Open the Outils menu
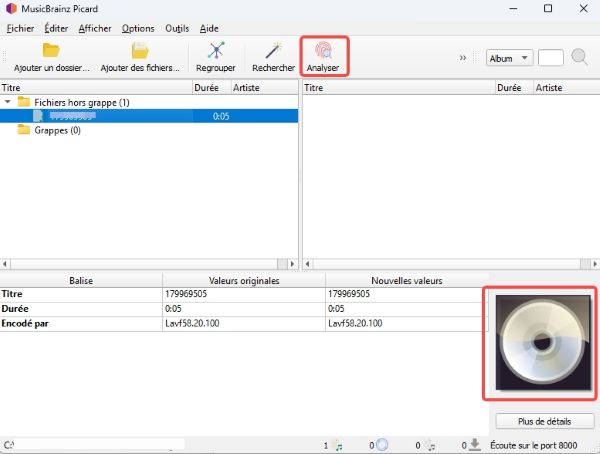 (177, 28)
